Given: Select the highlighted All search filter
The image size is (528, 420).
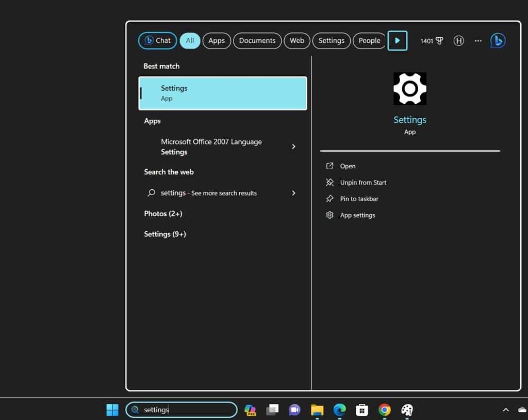Looking at the screenshot, I should tap(190, 41).
